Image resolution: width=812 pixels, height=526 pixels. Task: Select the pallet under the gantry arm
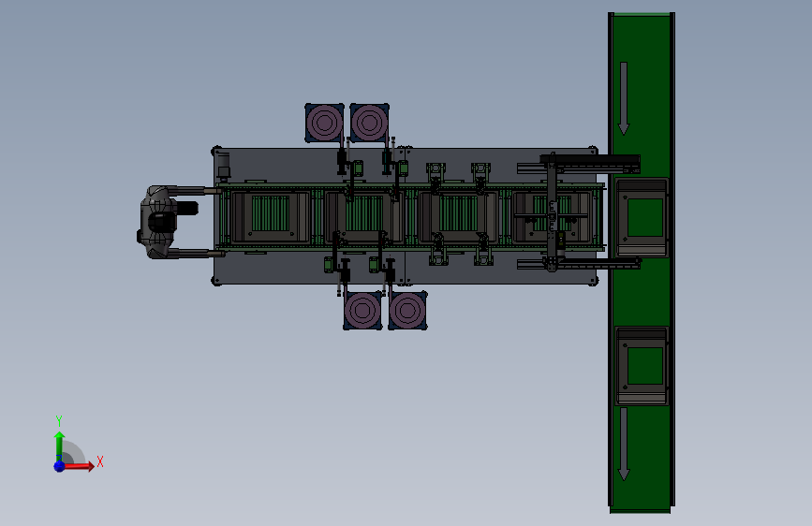point(553,216)
